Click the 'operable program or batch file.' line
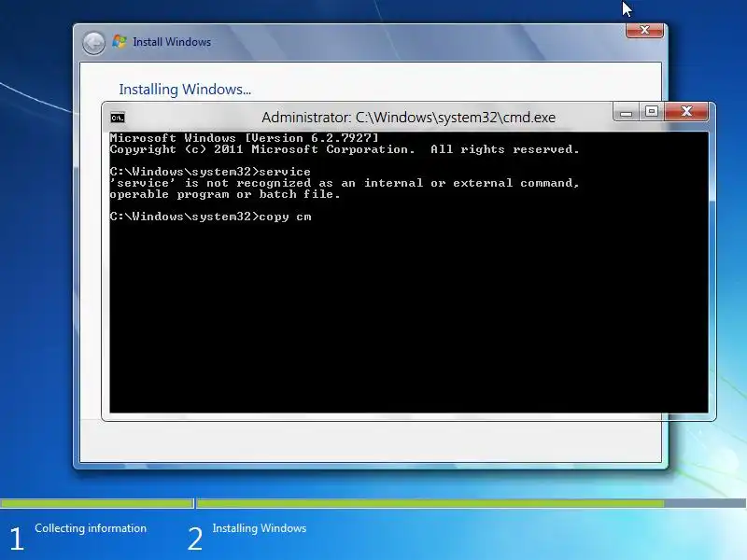747x560 pixels. pos(225,194)
